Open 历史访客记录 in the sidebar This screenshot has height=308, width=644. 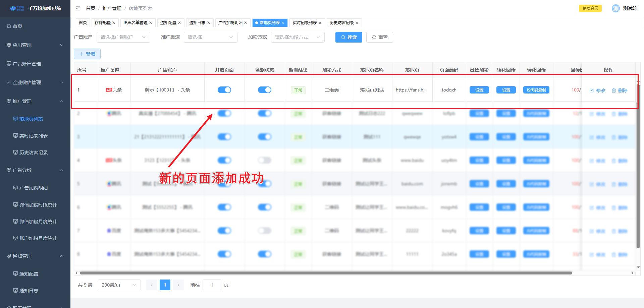click(33, 152)
